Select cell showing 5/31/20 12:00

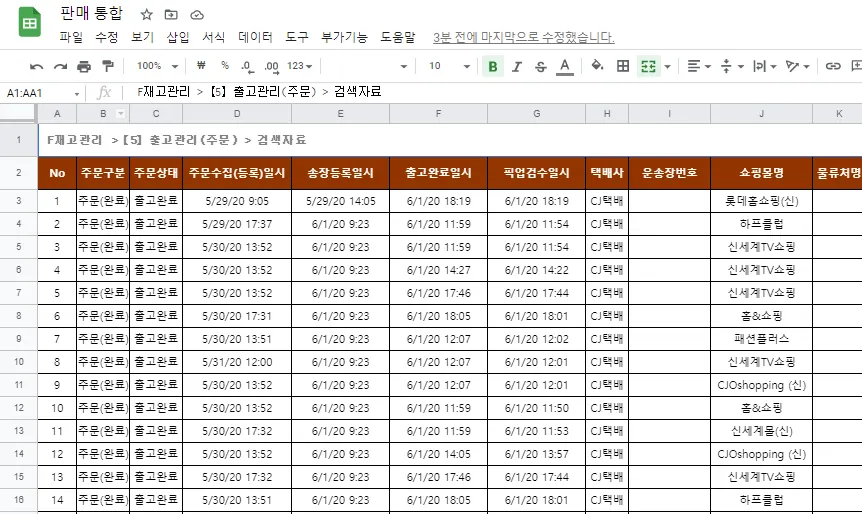point(237,362)
